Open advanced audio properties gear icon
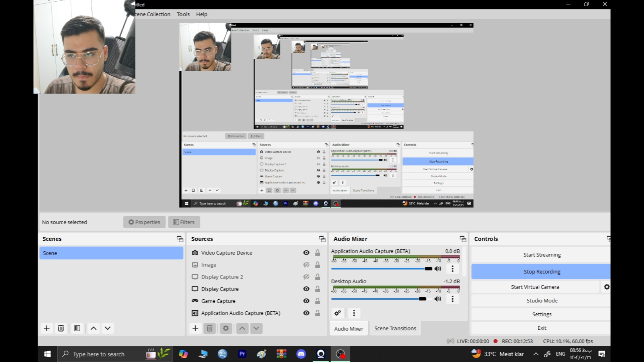The width and height of the screenshot is (644, 362). pos(337,313)
